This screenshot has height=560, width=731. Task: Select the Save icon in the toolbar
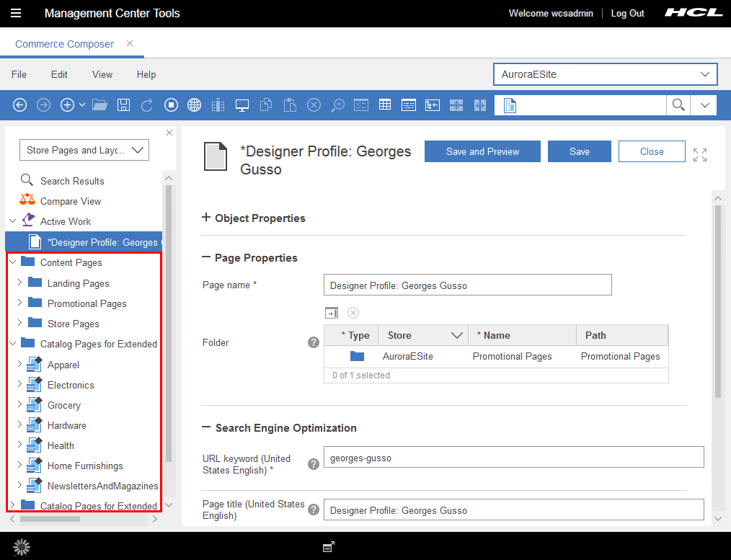tap(123, 105)
